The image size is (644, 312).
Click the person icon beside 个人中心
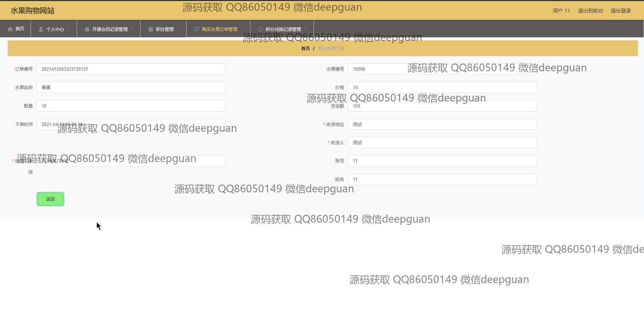point(41,29)
